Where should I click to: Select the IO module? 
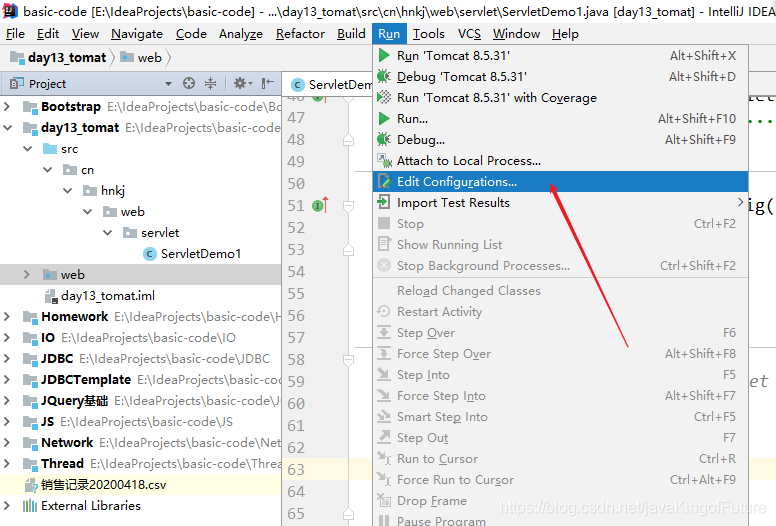coord(48,337)
